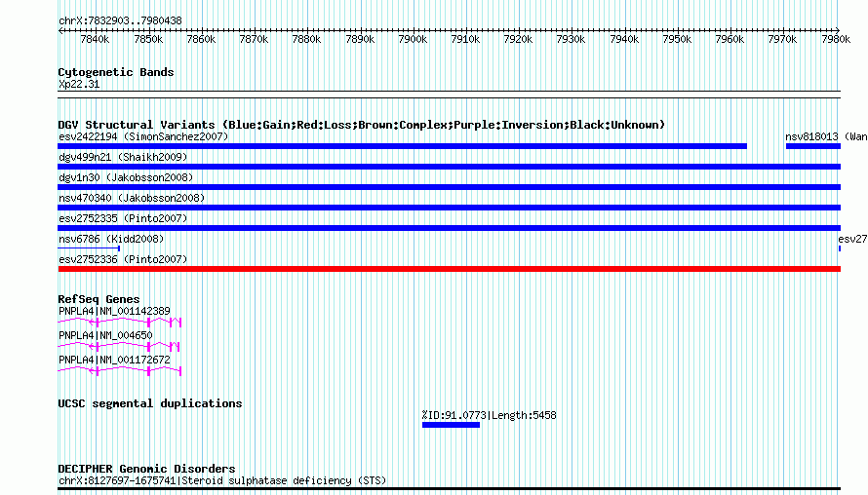868x495 pixels.
Task: Click the 7900k ruler tick label
Action: coord(413,39)
